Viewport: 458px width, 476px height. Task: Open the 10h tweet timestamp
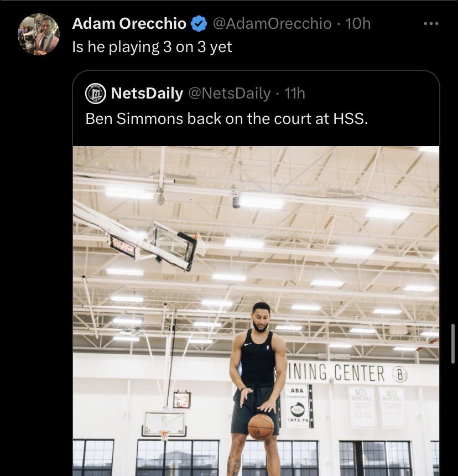(x=358, y=24)
